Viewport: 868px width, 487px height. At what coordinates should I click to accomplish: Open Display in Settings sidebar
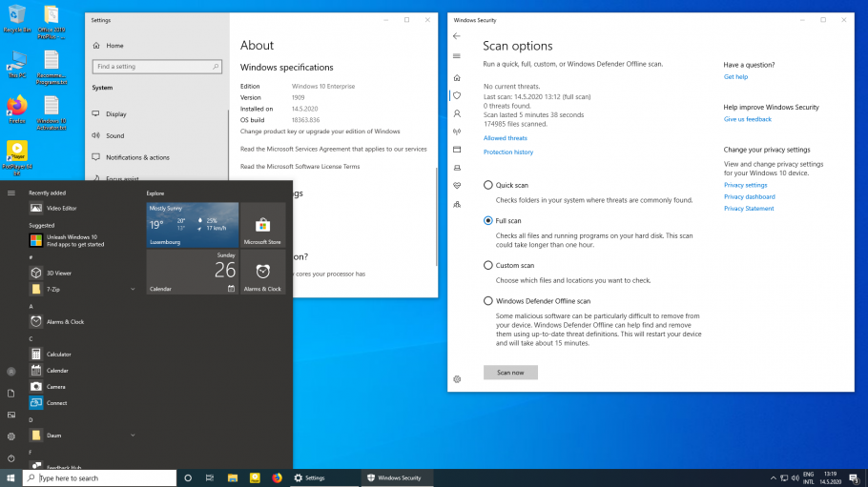115,114
